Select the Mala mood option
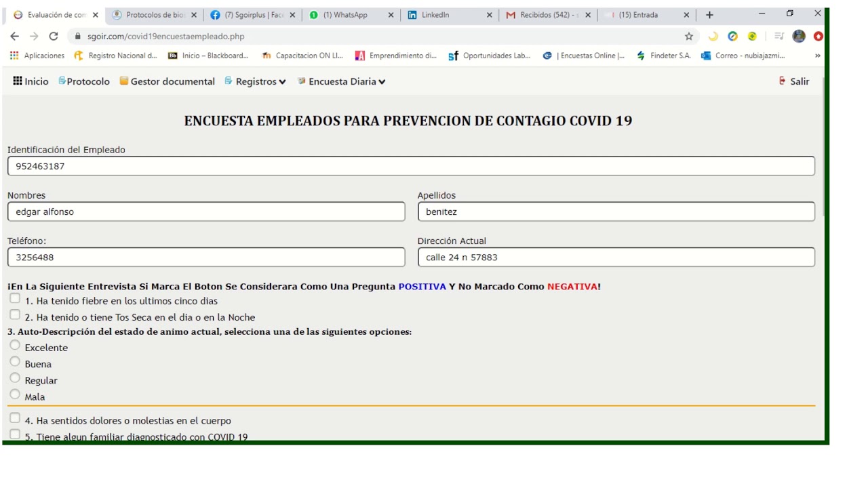The width and height of the screenshot is (868, 488). (x=15, y=394)
